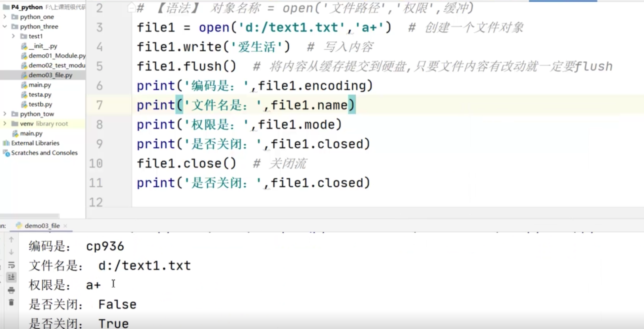Expand the python_tow folder

[x=5, y=114]
